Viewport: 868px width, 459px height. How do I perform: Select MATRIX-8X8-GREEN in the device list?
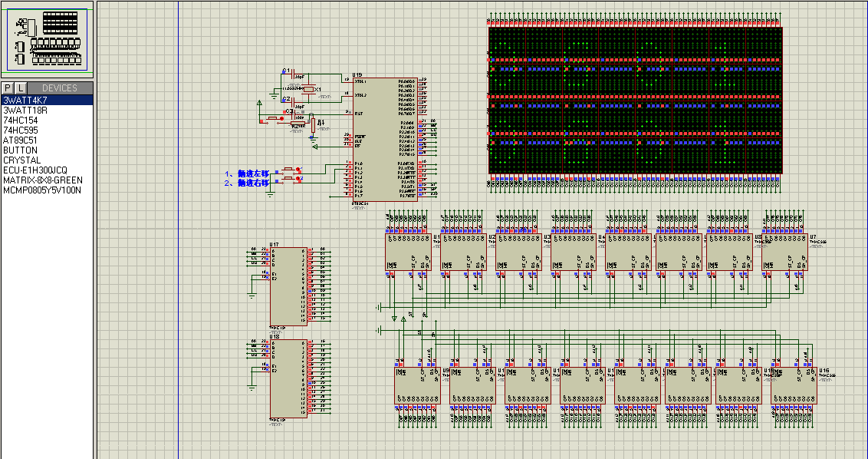coord(47,180)
